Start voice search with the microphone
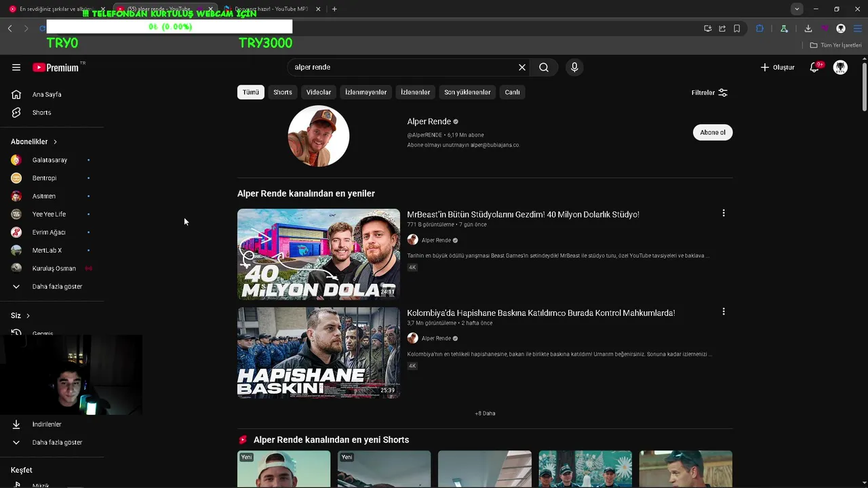This screenshot has width=868, height=488. tap(574, 67)
